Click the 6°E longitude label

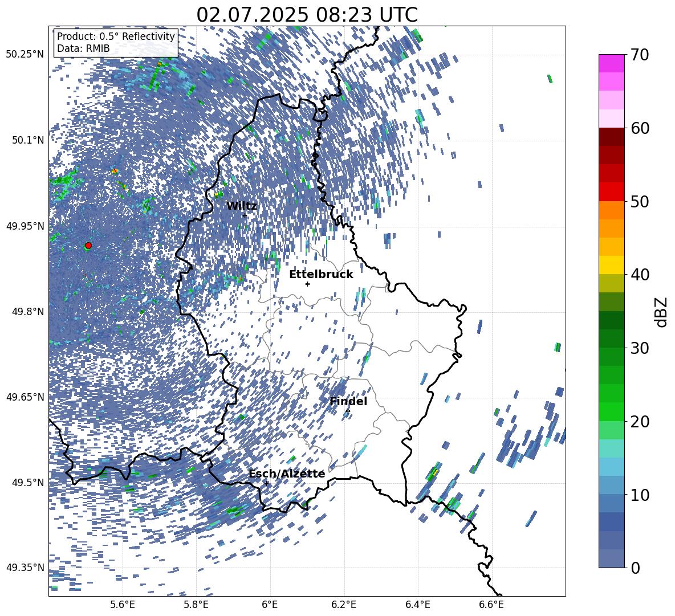270,605
